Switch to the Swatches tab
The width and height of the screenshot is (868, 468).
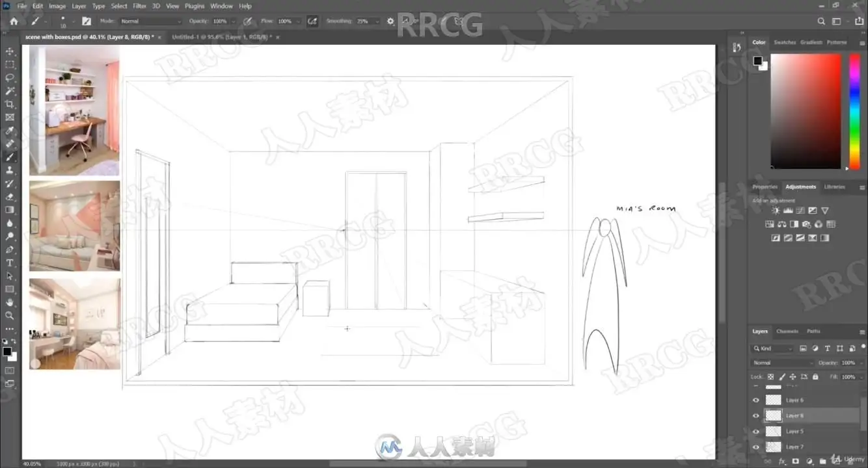pyautogui.click(x=784, y=42)
